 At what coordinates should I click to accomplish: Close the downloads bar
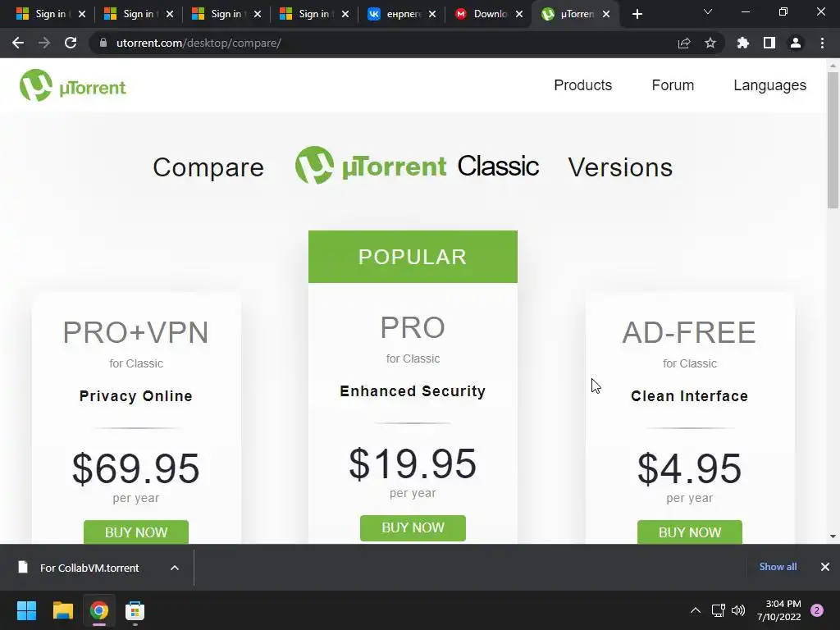(825, 567)
